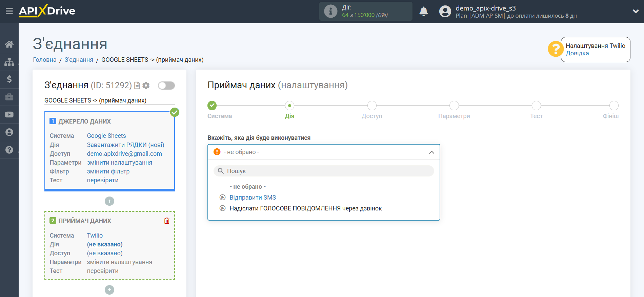Click the yellow help question icon
The height and width of the screenshot is (297, 644).
coord(556,49)
